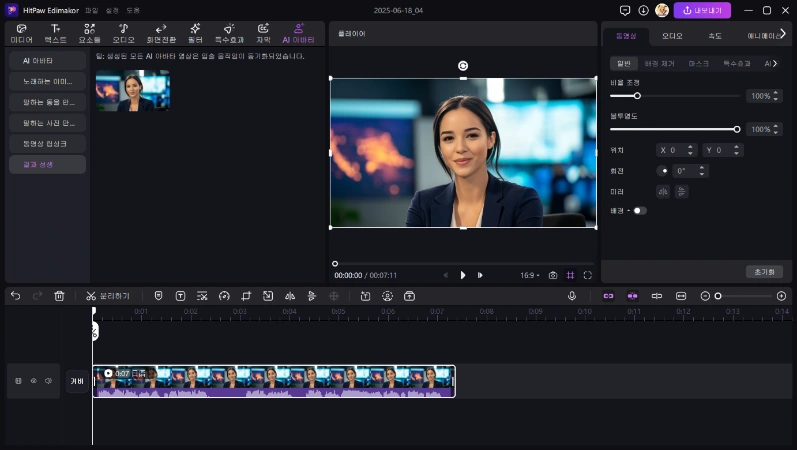Screen dimensions: 797x450
Task: Select the 마스크 sub-tab
Action: (698, 64)
